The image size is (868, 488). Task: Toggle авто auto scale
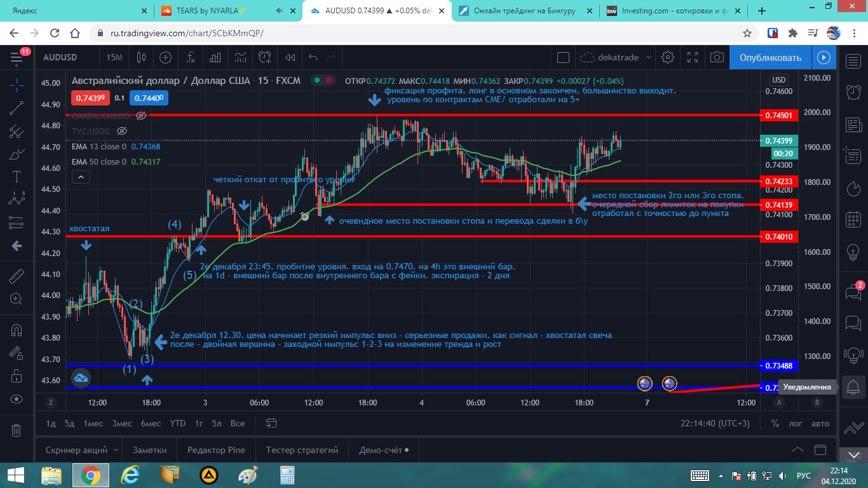tap(820, 423)
